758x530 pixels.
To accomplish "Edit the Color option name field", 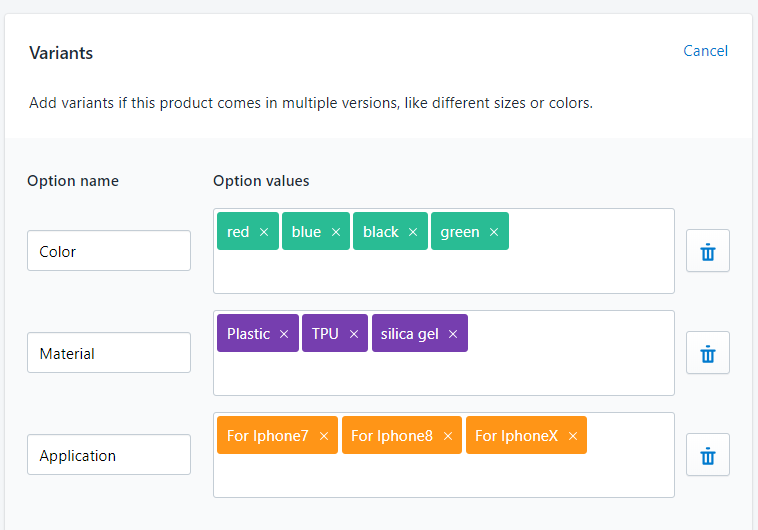I will point(109,251).
